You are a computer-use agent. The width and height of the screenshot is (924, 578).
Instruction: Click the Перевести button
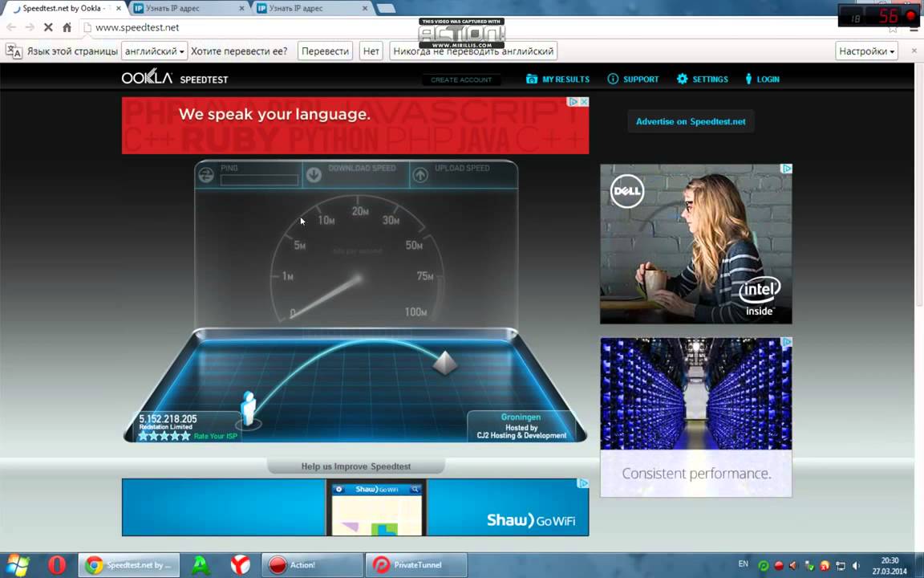pyautogui.click(x=325, y=51)
